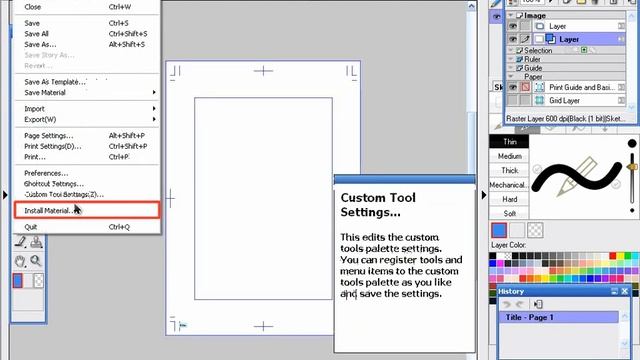The height and width of the screenshot is (360, 640).
Task: Hide the Print Guide and Basic layer
Action: tap(512, 87)
